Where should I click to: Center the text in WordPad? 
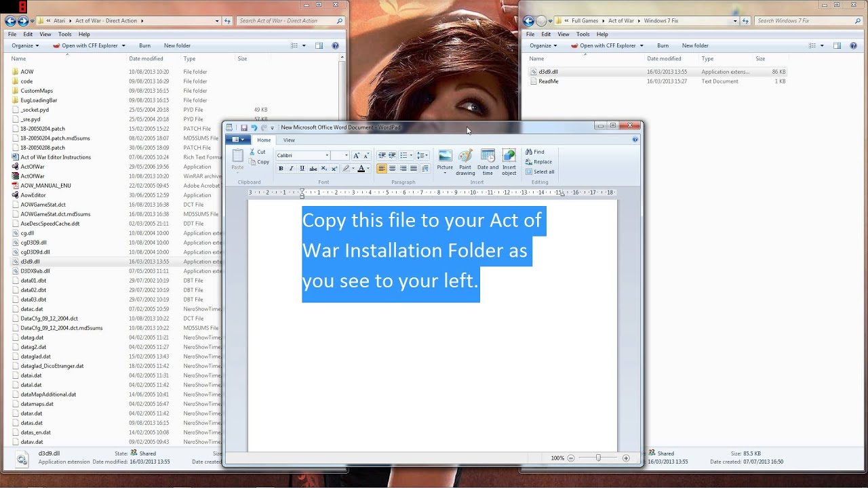pyautogui.click(x=392, y=169)
